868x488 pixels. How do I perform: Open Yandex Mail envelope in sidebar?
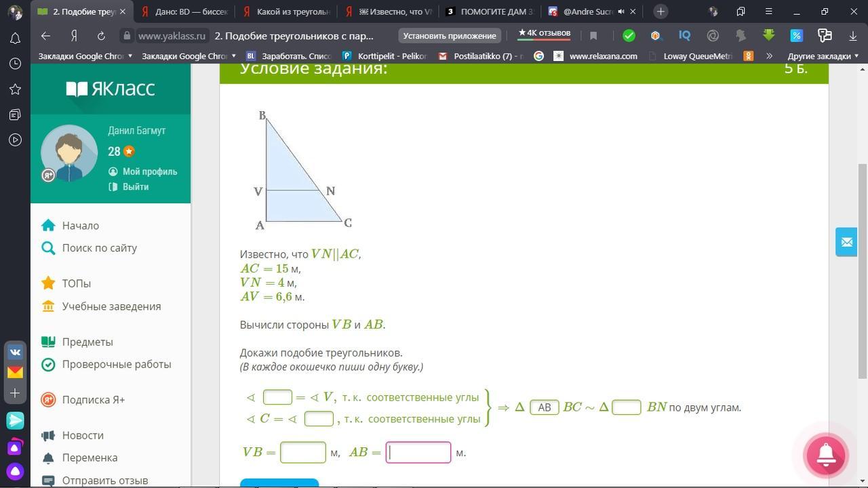click(15, 372)
